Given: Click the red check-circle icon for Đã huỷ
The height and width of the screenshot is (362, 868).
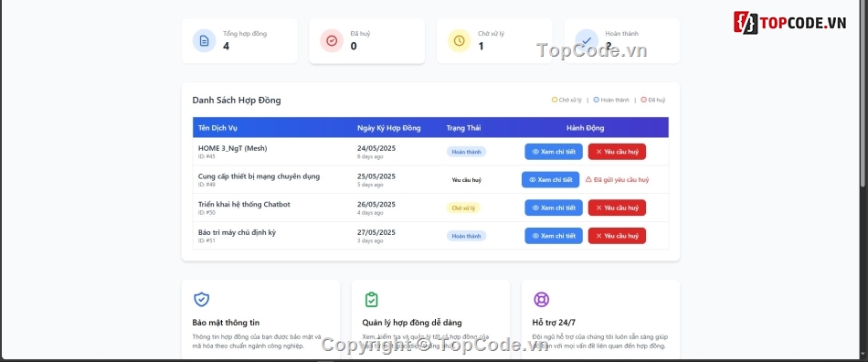Looking at the screenshot, I should point(332,41).
